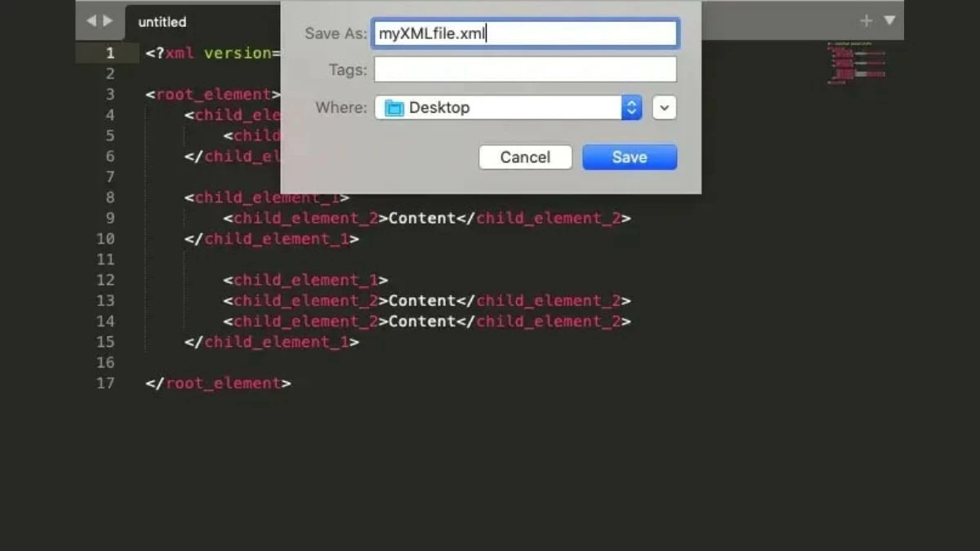Viewport: 980px width, 551px height.
Task: Select the untitled document tab
Action: [161, 21]
